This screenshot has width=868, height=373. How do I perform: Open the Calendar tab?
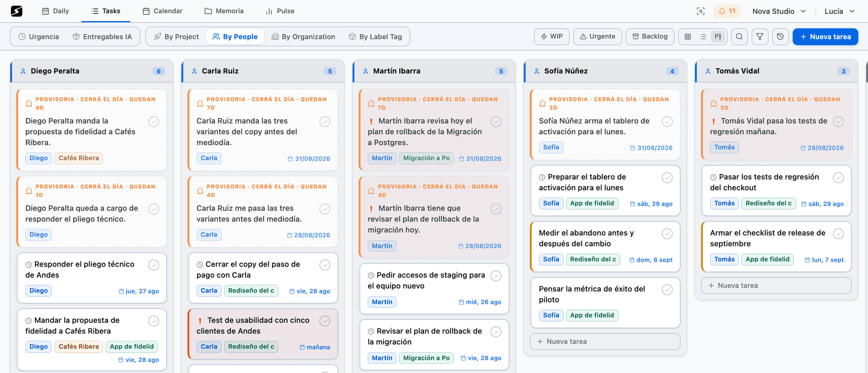[x=162, y=11]
